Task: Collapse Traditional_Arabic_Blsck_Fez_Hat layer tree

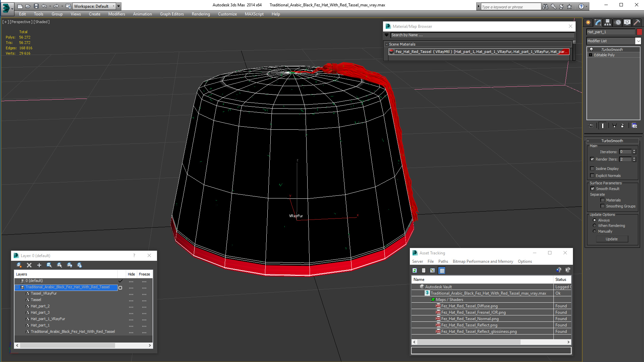Action: point(17,287)
